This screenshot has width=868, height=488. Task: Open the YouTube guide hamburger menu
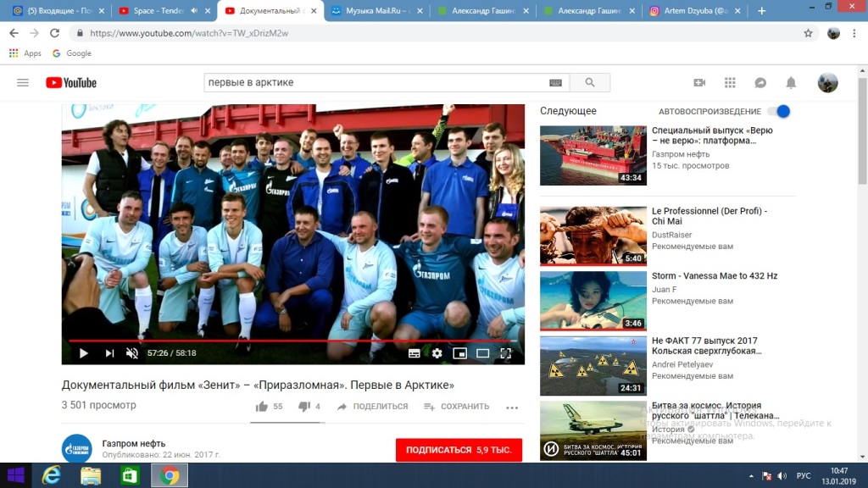pos(23,82)
